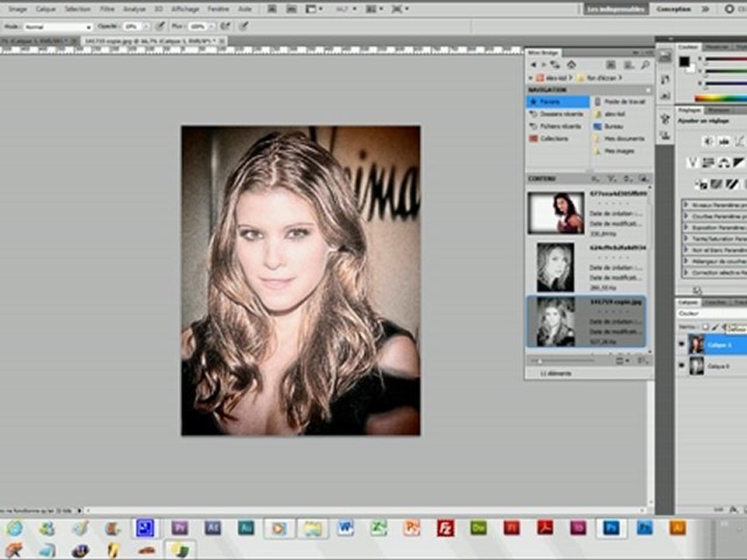Image resolution: width=747 pixels, height=560 pixels.
Task: Click Mini Bridge panel view icon
Action: 630,65
